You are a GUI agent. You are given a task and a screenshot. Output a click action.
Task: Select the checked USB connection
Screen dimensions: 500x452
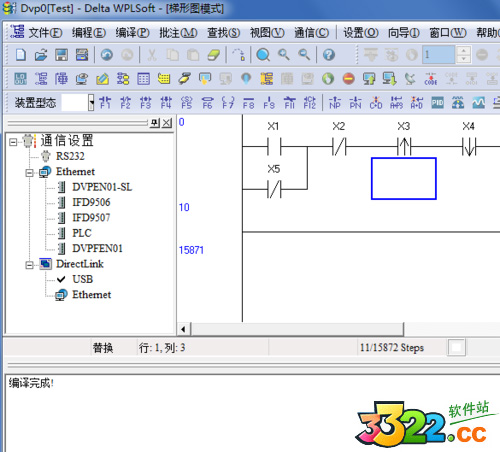83,279
